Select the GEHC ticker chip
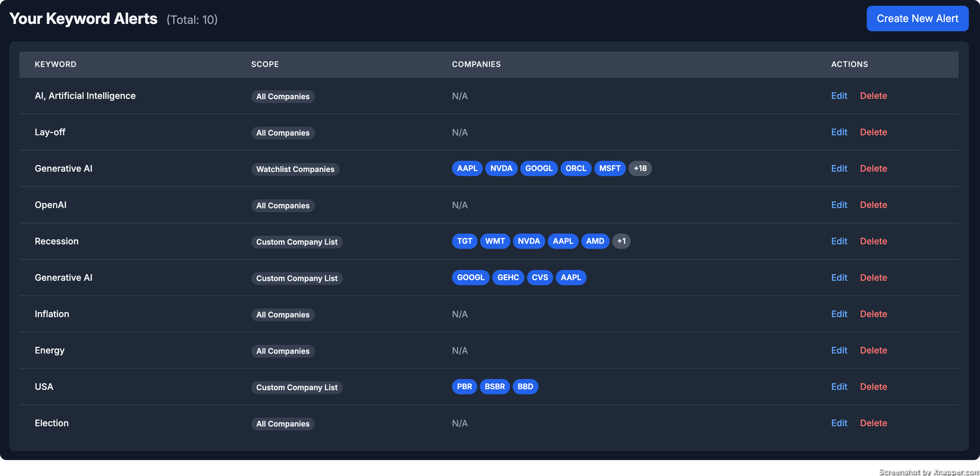The height and width of the screenshot is (476, 980). point(508,277)
